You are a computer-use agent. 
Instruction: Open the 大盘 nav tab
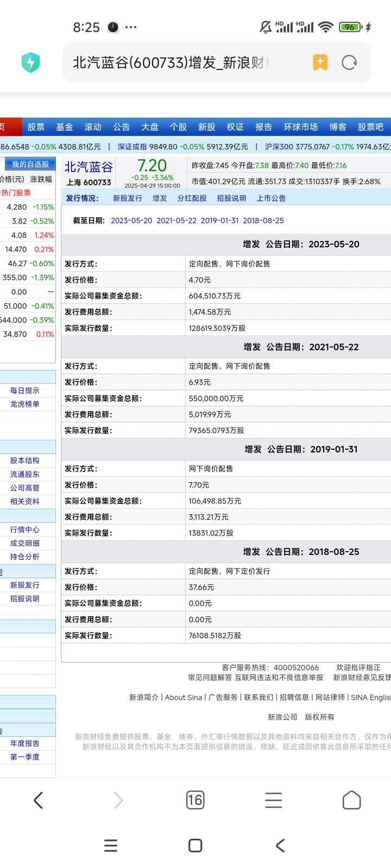point(150,127)
